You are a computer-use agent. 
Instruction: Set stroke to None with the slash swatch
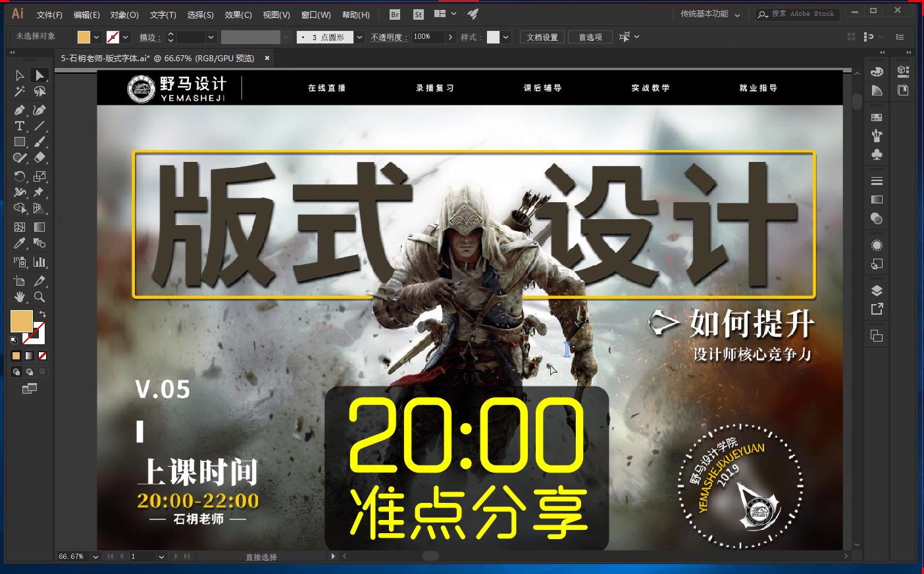[x=43, y=355]
